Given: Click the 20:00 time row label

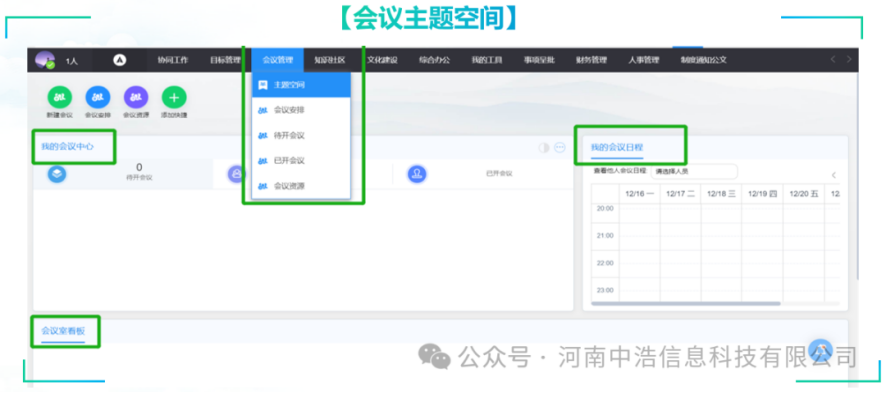Looking at the screenshot, I should 605,208.
